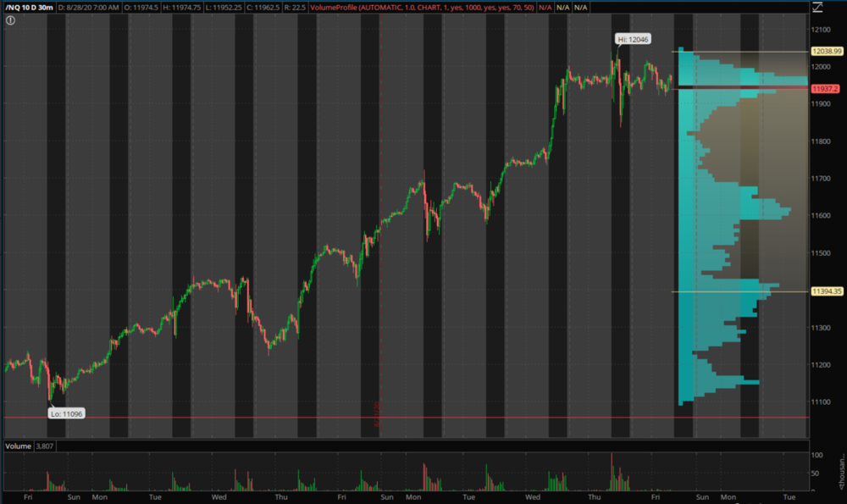Viewport: 847px width, 504px height.
Task: Select the red 11937.2 current price label
Action: tap(825, 89)
